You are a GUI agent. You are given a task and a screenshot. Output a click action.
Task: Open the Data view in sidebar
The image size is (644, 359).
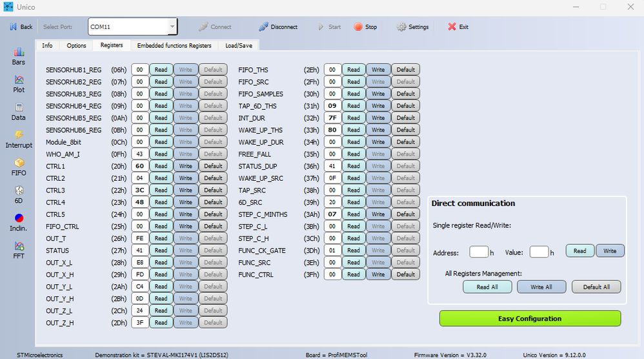click(19, 112)
